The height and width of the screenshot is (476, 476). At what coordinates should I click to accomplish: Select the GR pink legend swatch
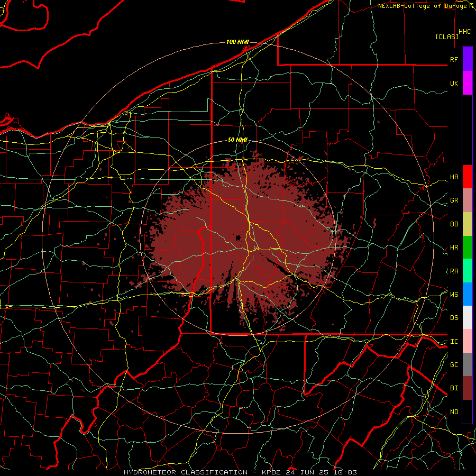point(467,200)
